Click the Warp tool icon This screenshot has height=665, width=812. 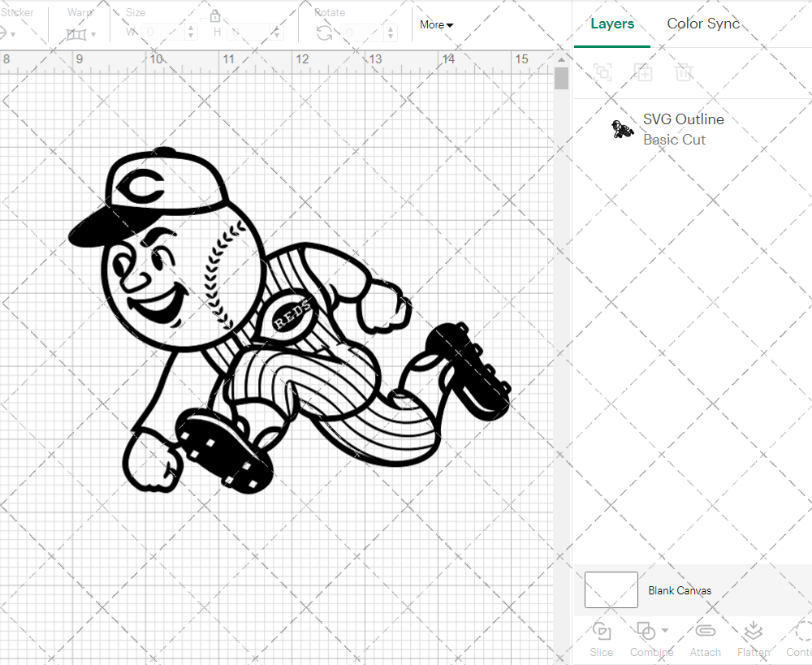(x=76, y=35)
